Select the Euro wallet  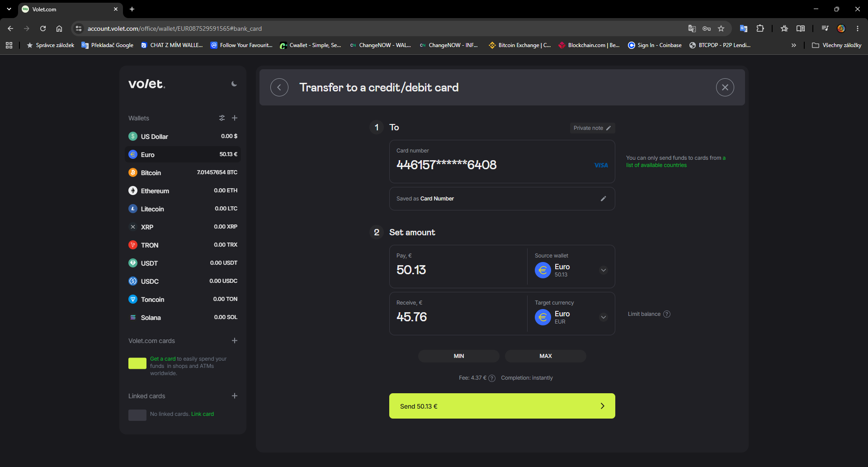pos(183,154)
